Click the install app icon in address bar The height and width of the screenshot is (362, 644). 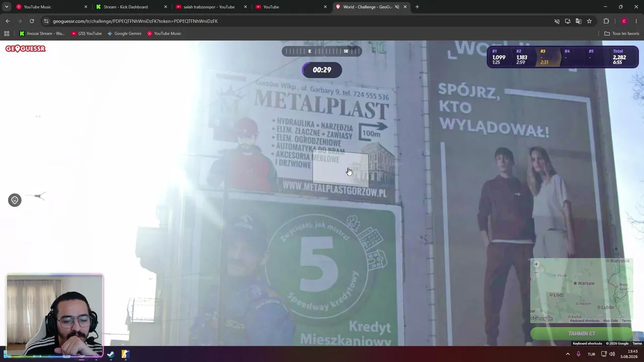(568, 21)
